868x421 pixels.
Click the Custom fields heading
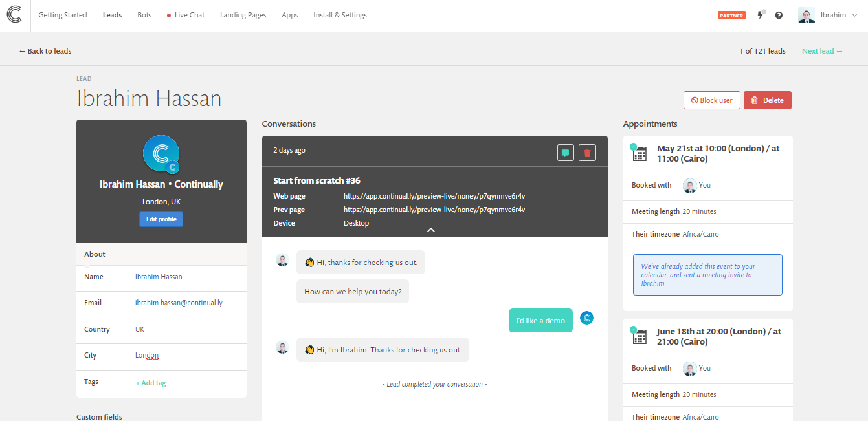pos(99,416)
